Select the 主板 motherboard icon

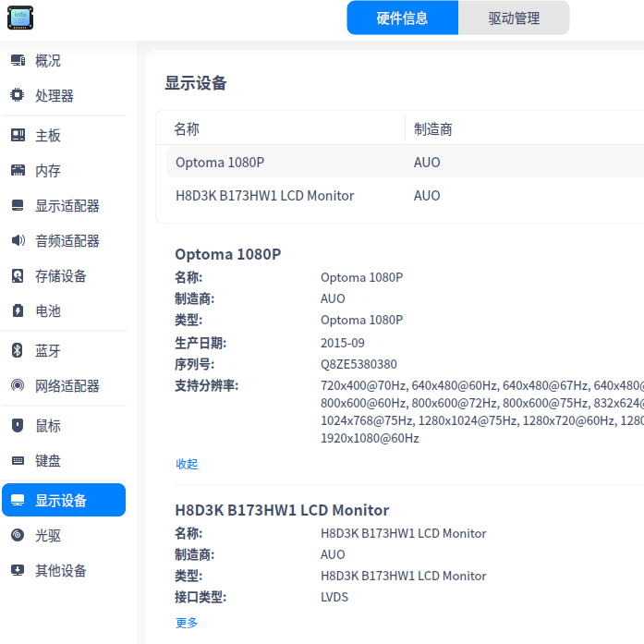click(18, 135)
